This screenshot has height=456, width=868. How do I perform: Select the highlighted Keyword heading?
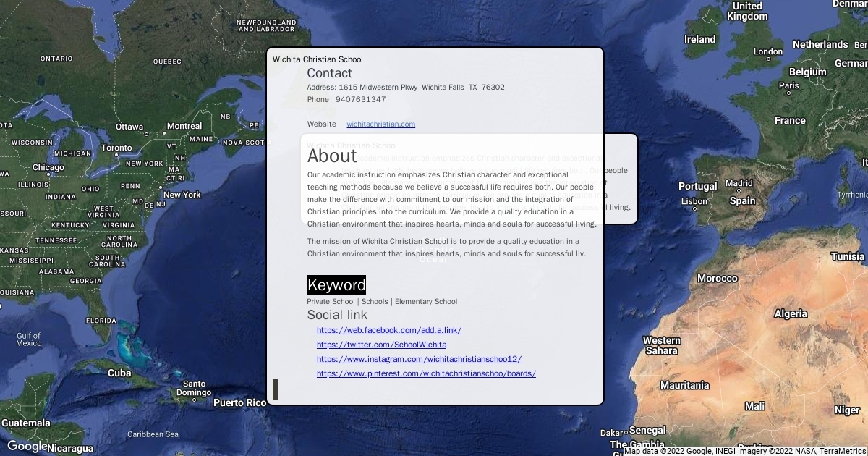pos(336,284)
